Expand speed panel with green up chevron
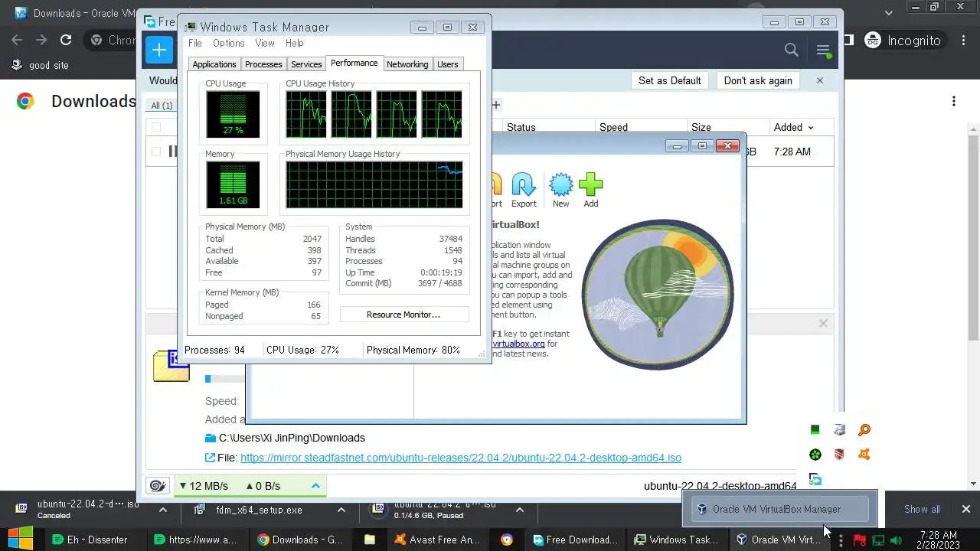This screenshot has height=551, width=980. point(315,485)
